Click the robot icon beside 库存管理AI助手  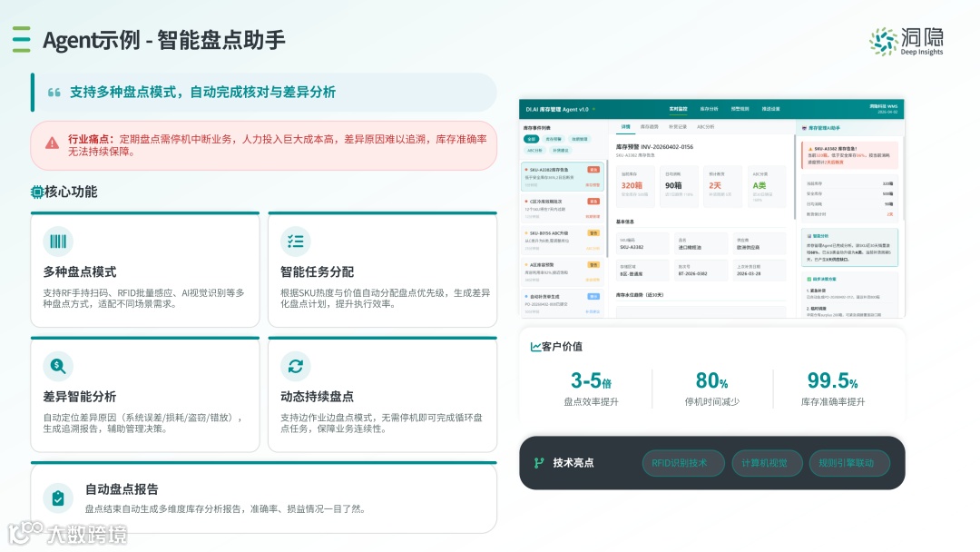[804, 127]
